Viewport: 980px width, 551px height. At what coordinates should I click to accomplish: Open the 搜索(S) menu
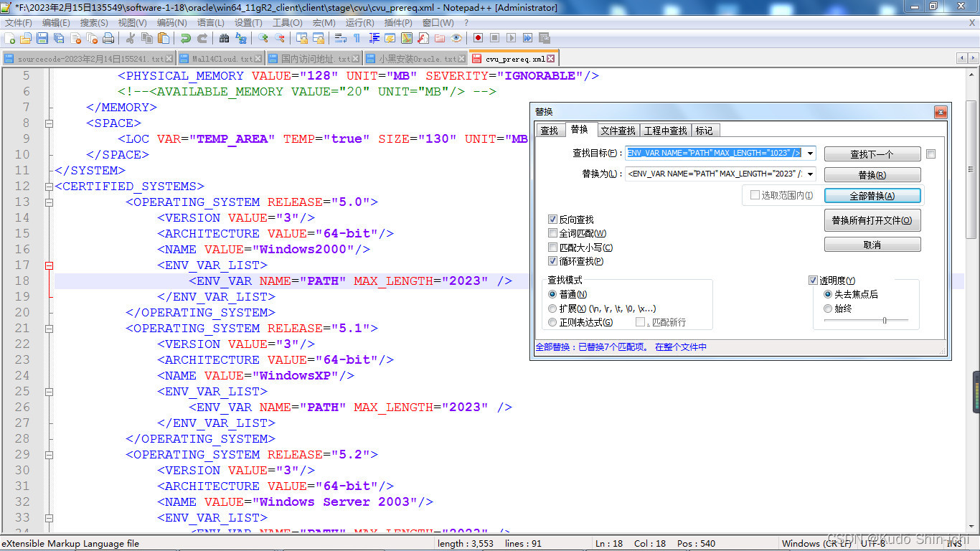(x=94, y=22)
